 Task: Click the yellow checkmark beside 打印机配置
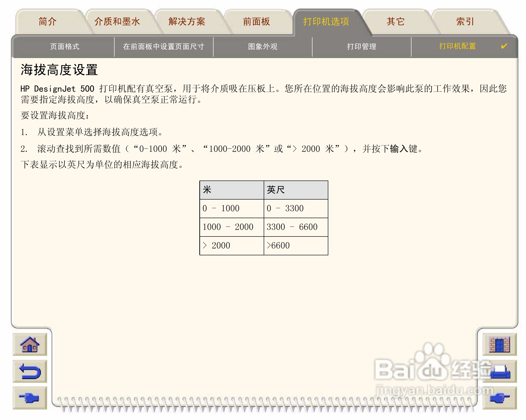click(504, 46)
